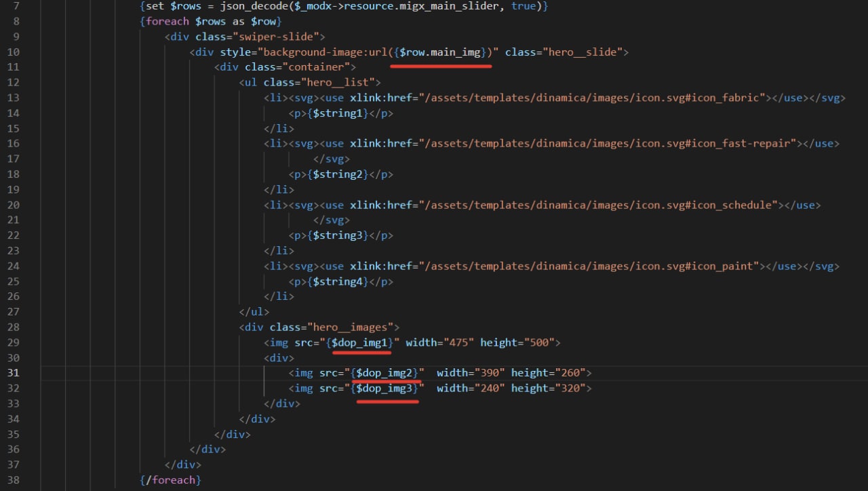Click the icon_fabric href text

coord(592,98)
